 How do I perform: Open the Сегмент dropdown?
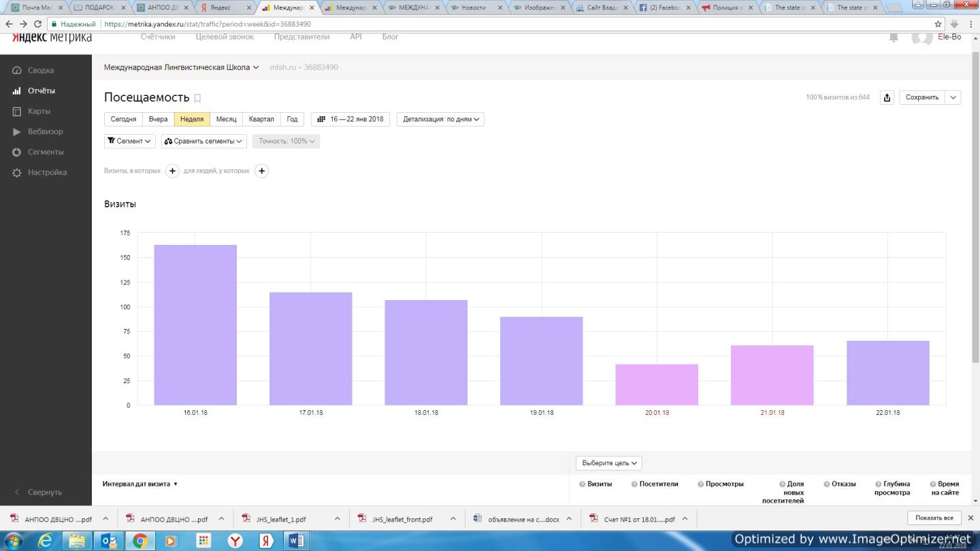[x=130, y=141]
